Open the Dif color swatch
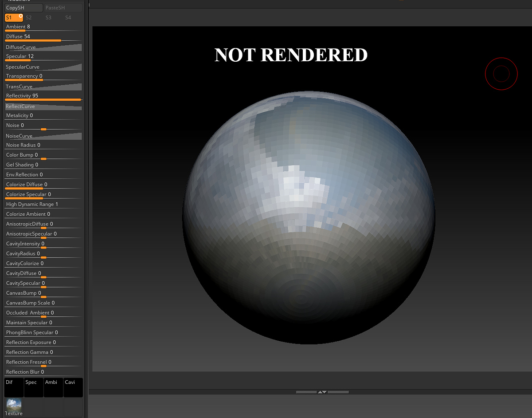 pyautogui.click(x=14, y=387)
